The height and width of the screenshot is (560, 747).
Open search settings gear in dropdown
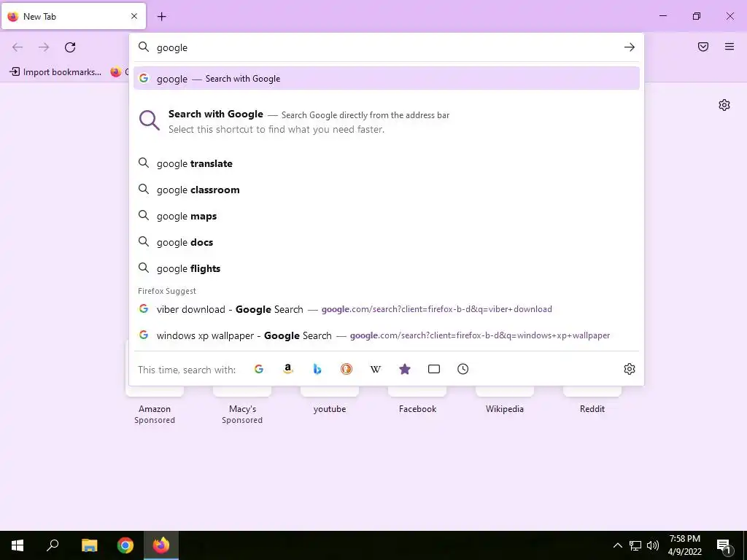click(630, 369)
